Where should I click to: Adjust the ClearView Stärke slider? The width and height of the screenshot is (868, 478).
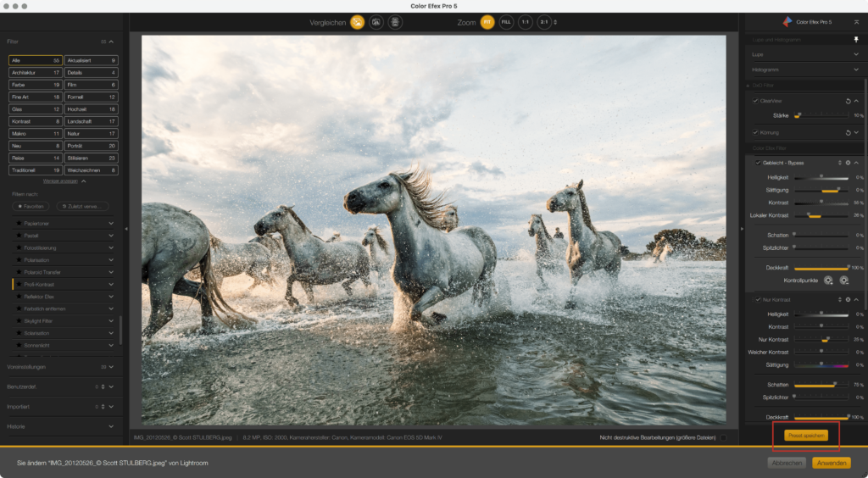click(x=821, y=115)
